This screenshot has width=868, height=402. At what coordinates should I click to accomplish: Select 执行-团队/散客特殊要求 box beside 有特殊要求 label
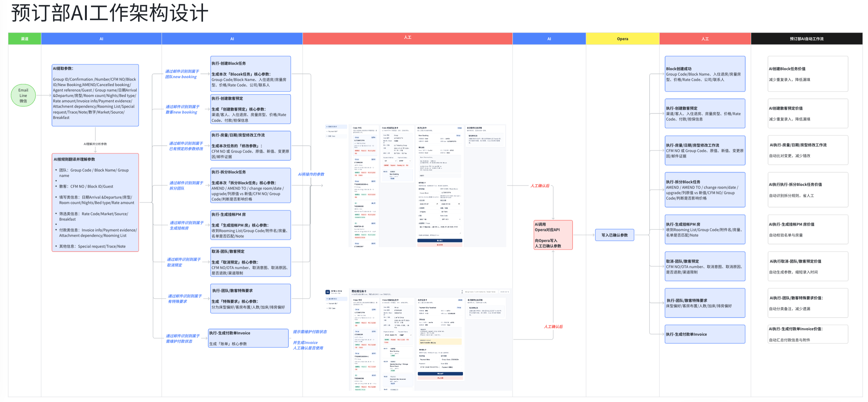coord(251,299)
